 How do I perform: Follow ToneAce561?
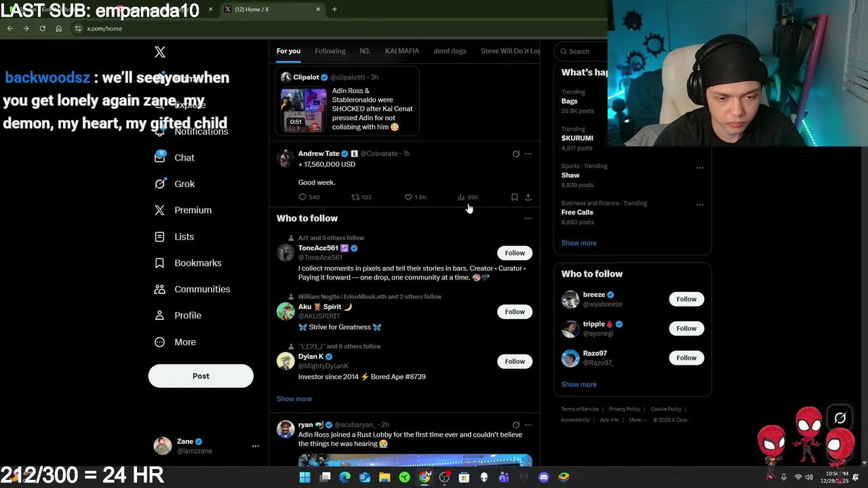coord(515,253)
